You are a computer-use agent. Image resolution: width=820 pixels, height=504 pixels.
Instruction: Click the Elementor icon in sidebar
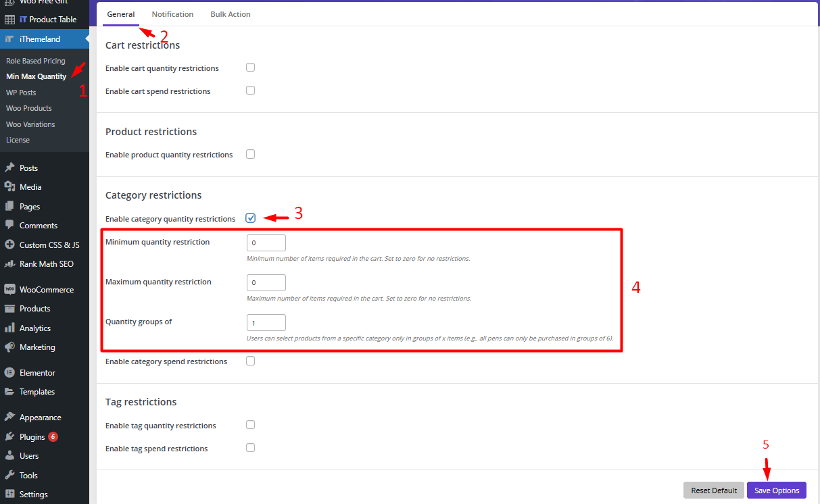(x=9, y=373)
